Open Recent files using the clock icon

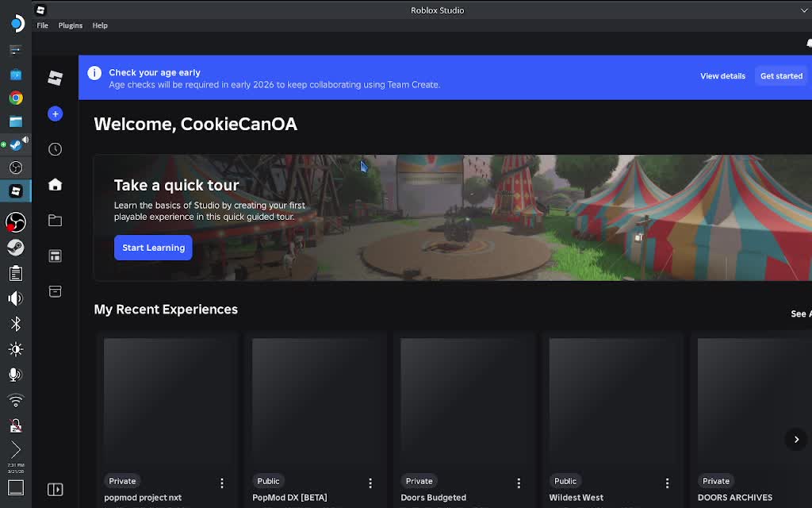55,148
